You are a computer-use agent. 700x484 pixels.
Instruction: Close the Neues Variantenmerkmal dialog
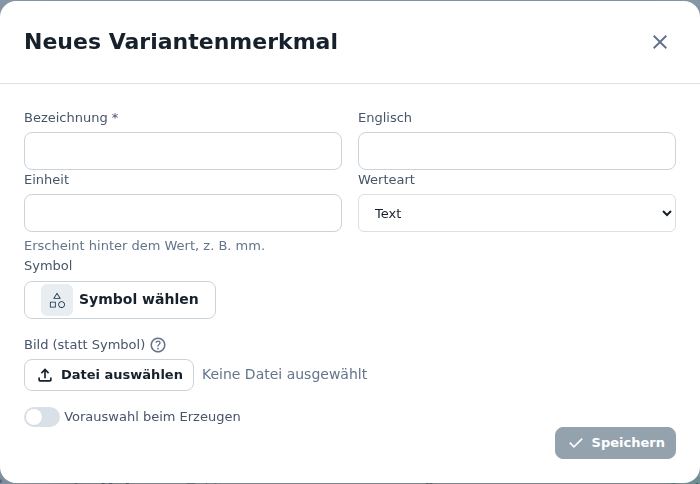click(659, 42)
